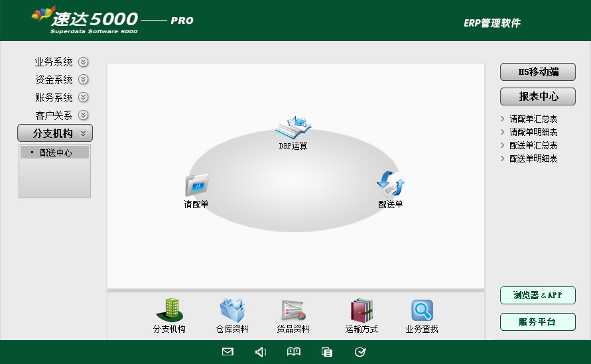
Task: Click the circular checkmark icon in footer
Action: 360,352
